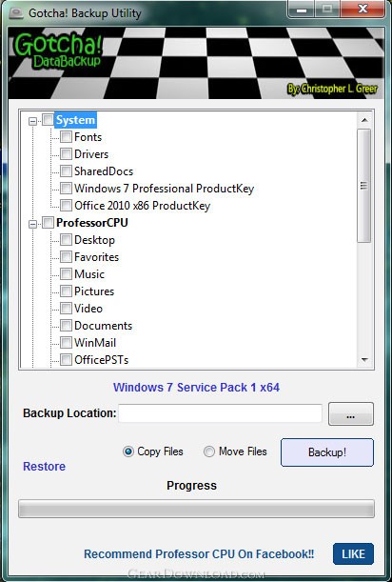Open the browse button with three dots
392x582 pixels.
351,413
